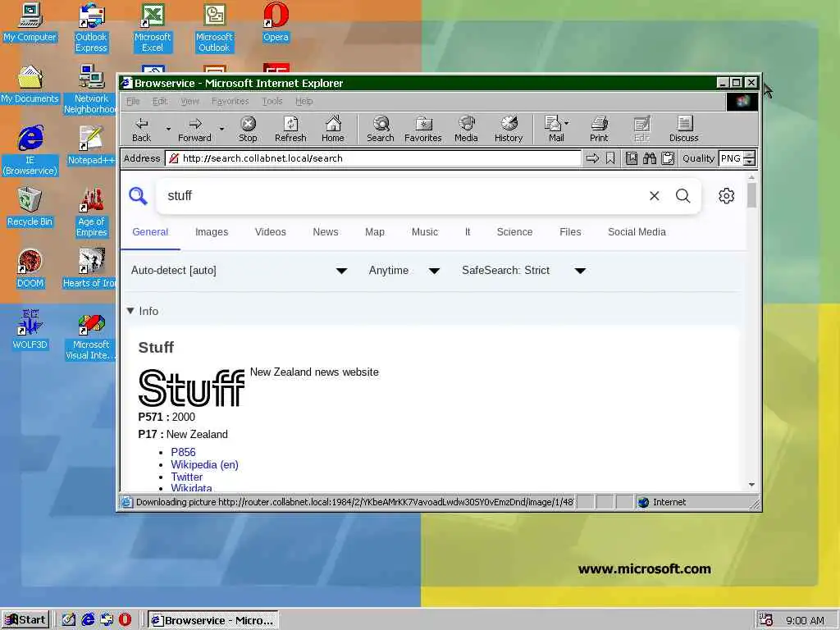
Task: Open the Forward button history dropdown arrow
Action: [221, 129]
